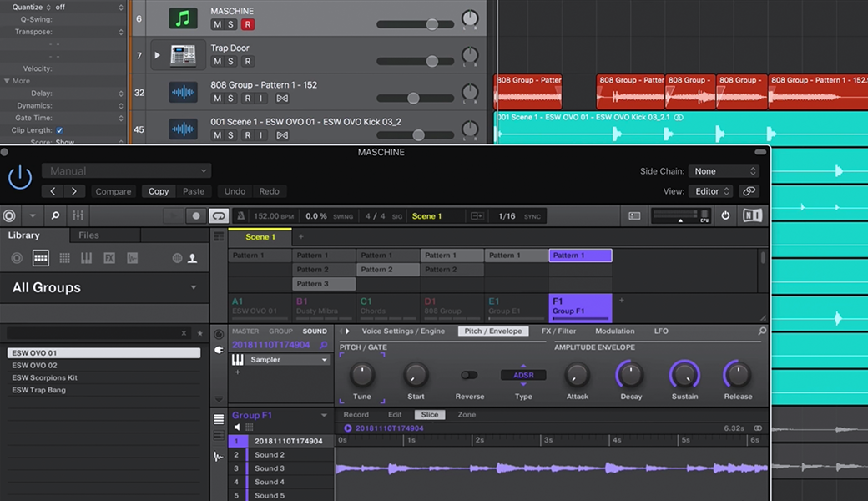
Task: Click the Copy button
Action: coord(159,191)
